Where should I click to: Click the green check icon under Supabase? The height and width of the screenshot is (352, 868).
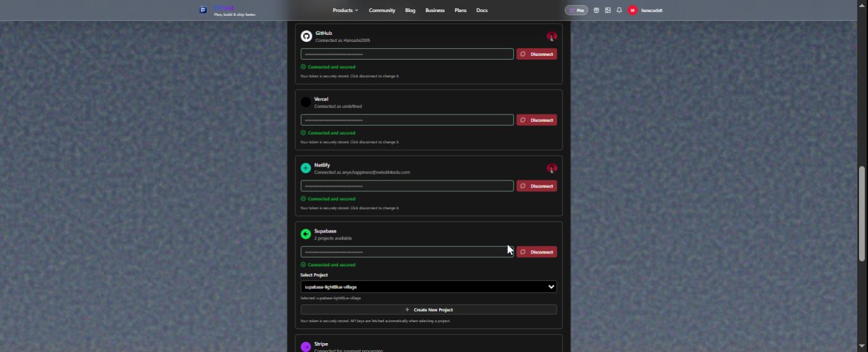[303, 265]
